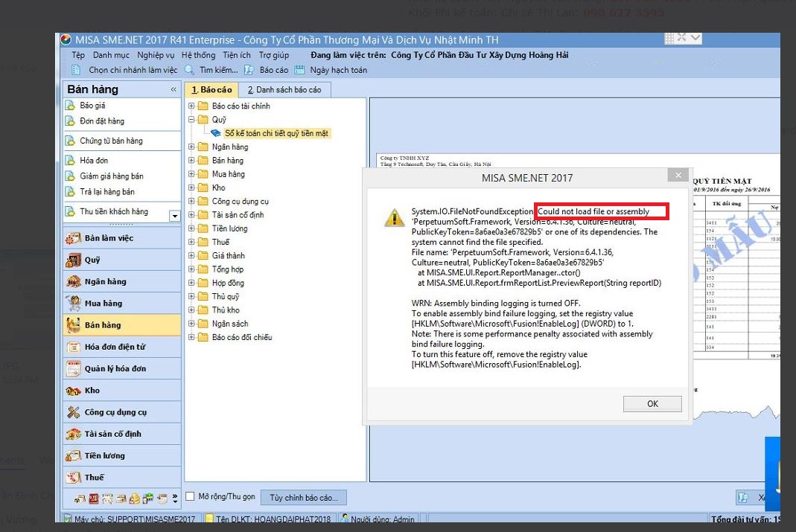This screenshot has width=796, height=532.
Task: Go to Tài sản cố định module
Action: tap(122, 434)
